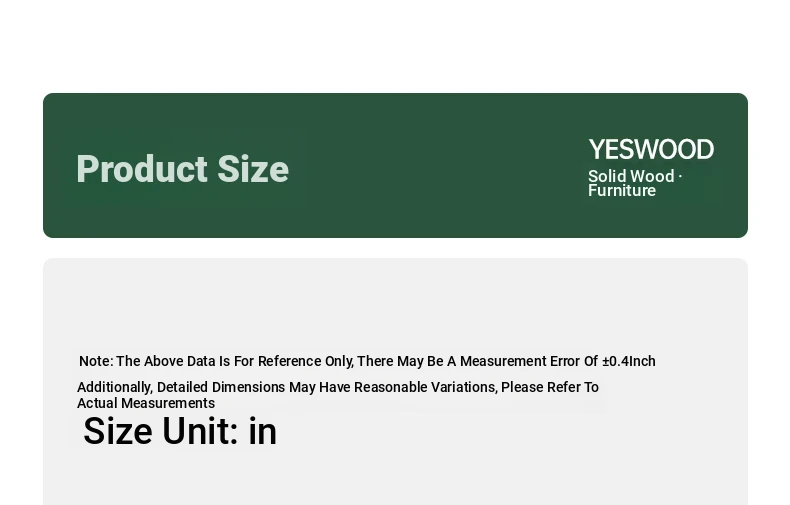
Task: Click the Size Unit: in label
Action: click(x=180, y=431)
